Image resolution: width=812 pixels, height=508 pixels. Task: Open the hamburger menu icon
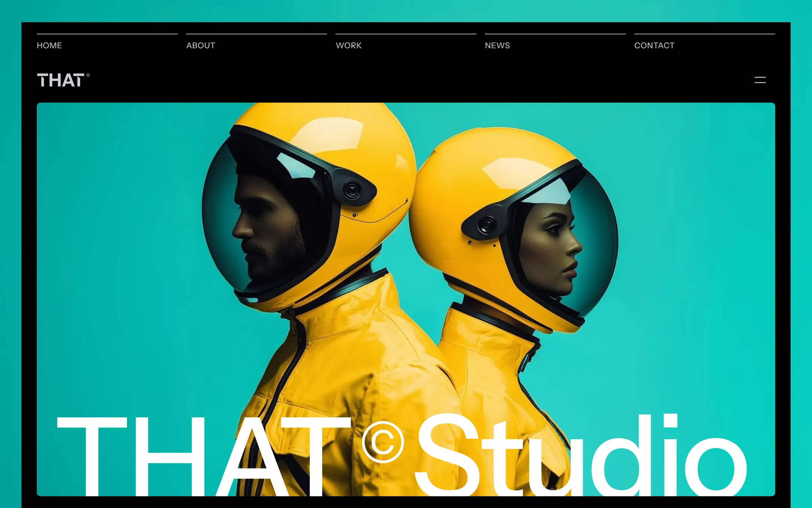click(x=760, y=80)
